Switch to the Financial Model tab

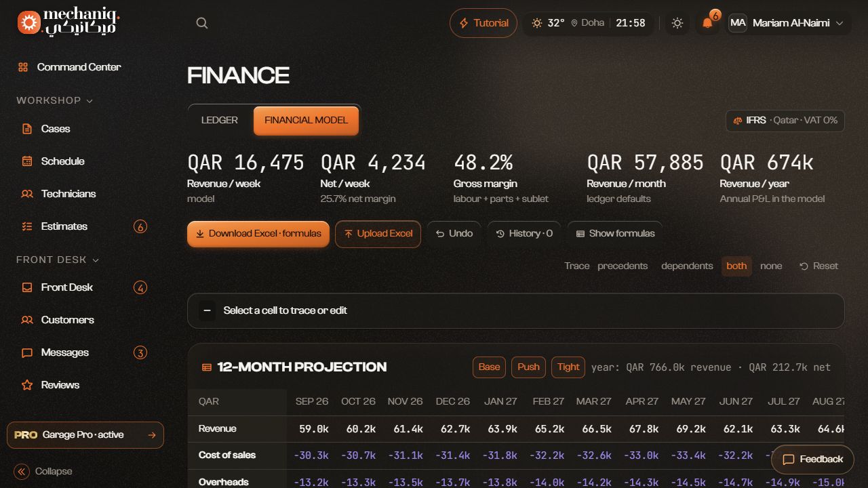[x=306, y=121]
